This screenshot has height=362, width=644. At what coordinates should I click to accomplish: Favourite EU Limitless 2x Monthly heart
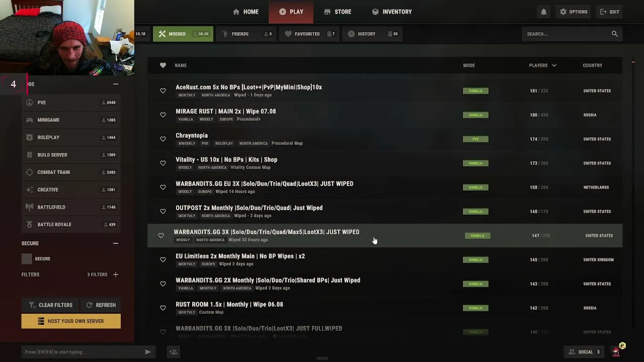pyautogui.click(x=163, y=260)
